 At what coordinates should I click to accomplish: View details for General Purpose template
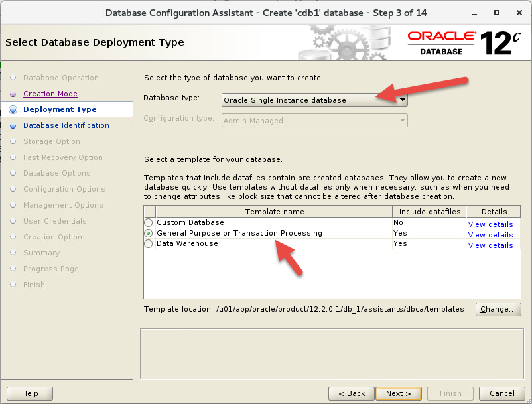490,235
